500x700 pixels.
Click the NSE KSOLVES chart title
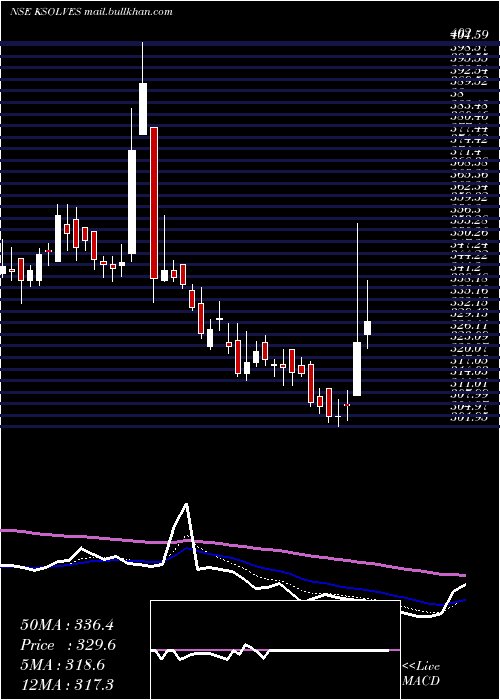click(91, 12)
